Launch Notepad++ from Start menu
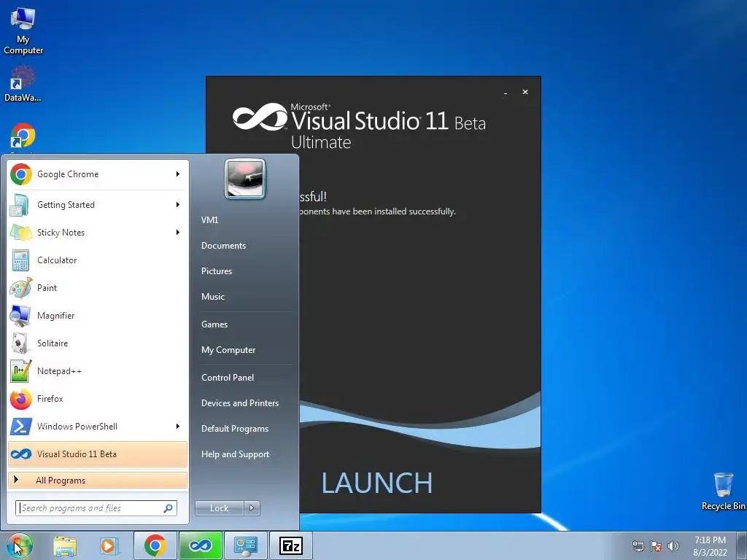The width and height of the screenshot is (747, 560). 98,370
